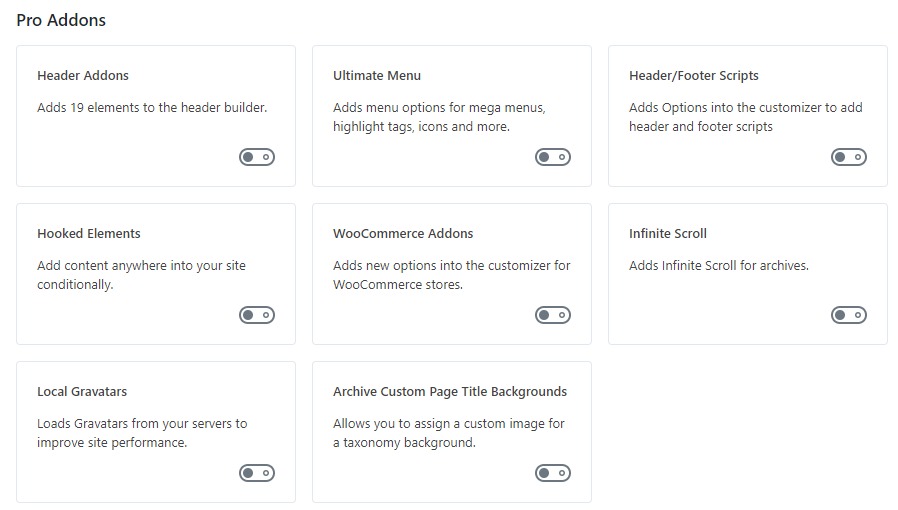The height and width of the screenshot is (510, 898).
Task: Toggle Header/Footer Scripts addon on
Action: pos(849,157)
